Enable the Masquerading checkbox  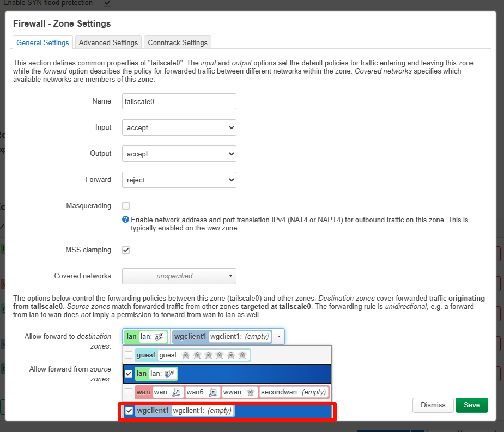pos(126,206)
